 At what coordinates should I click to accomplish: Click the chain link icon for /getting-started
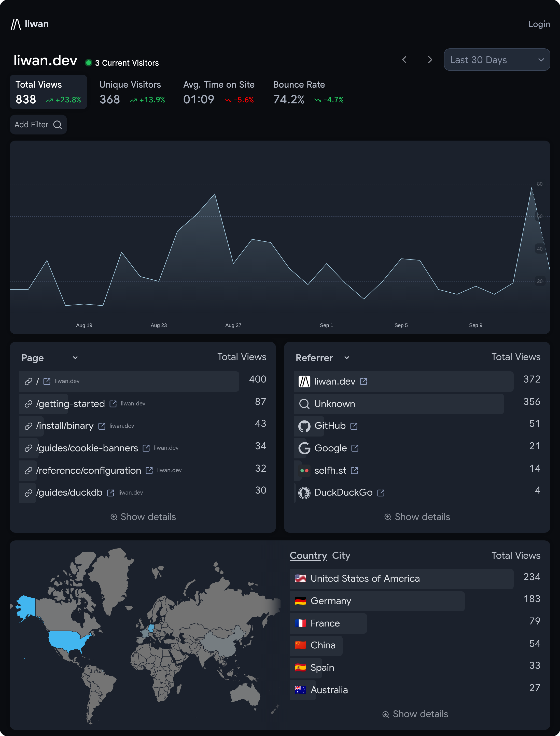(29, 404)
